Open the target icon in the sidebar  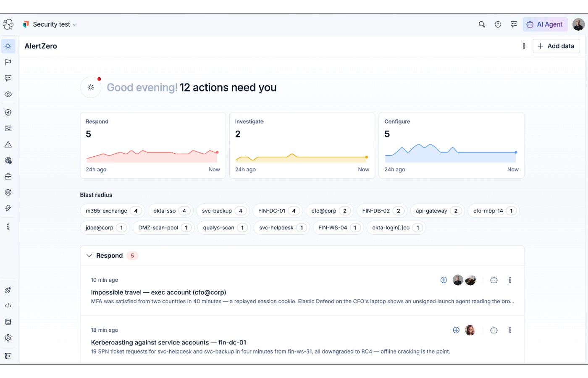pos(8,192)
